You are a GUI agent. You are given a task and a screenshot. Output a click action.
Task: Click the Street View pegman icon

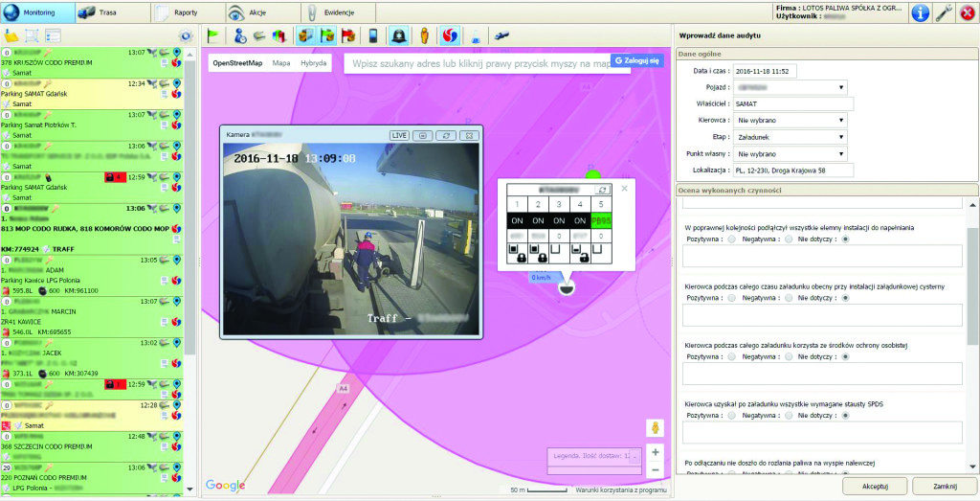coord(656,428)
